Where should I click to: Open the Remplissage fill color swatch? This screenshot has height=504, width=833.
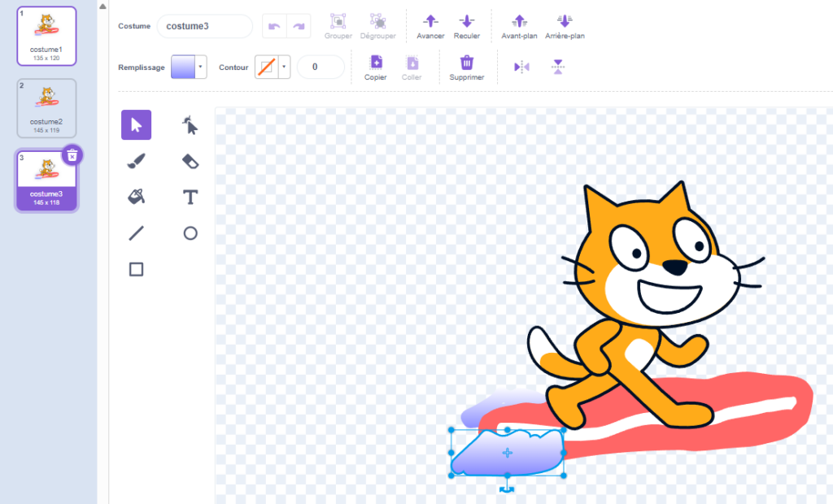coord(183,67)
